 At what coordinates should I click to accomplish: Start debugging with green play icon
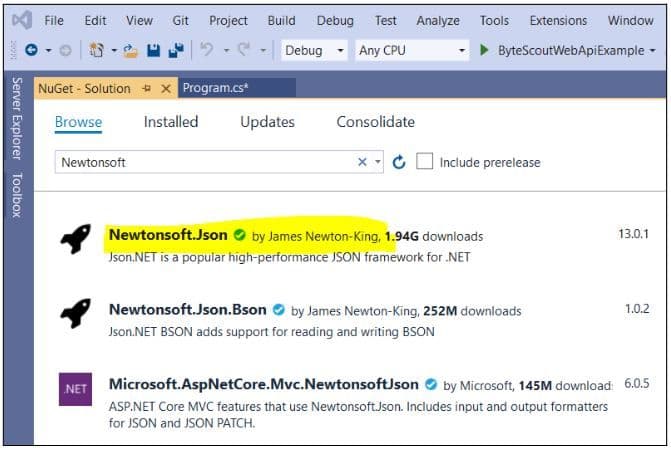pyautogui.click(x=485, y=50)
